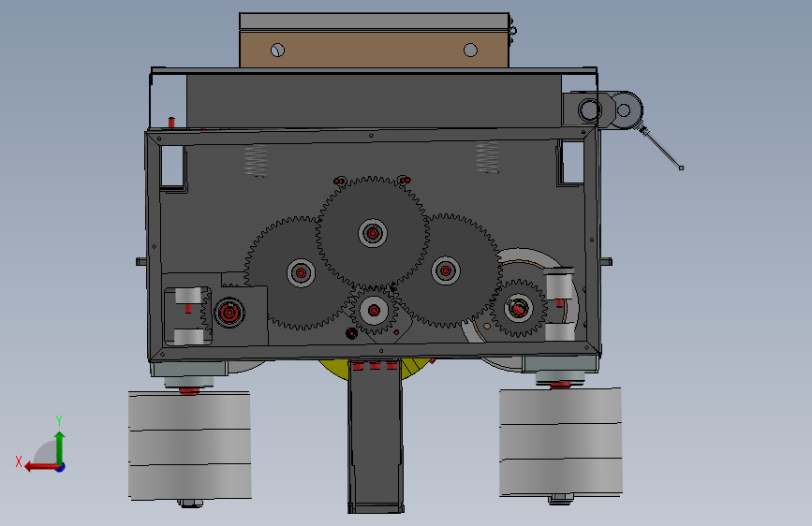
Task: Select the yellow disc behind center post
Action: click(x=376, y=371)
